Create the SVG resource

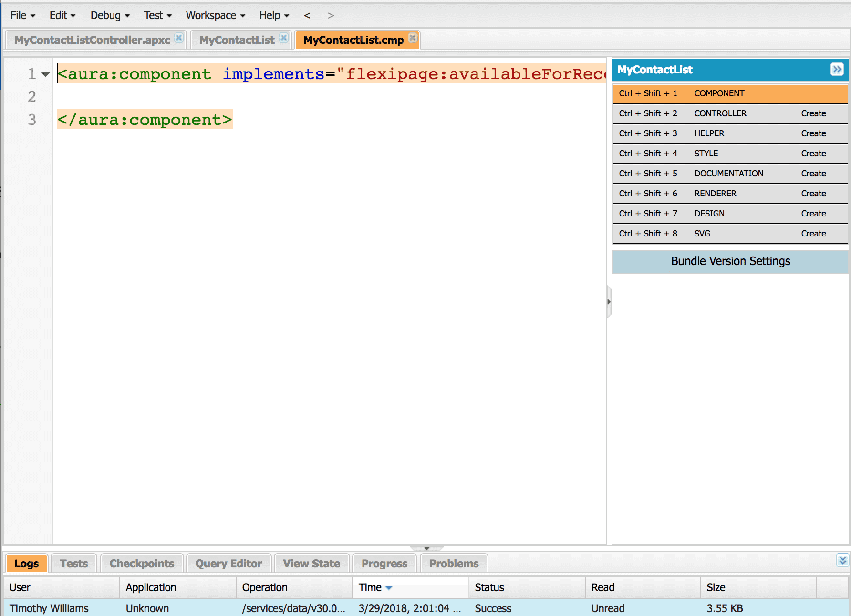[x=813, y=234]
